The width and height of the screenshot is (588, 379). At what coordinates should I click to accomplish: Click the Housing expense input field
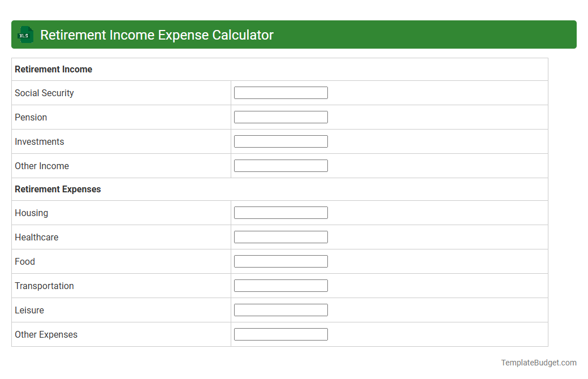pyautogui.click(x=280, y=212)
